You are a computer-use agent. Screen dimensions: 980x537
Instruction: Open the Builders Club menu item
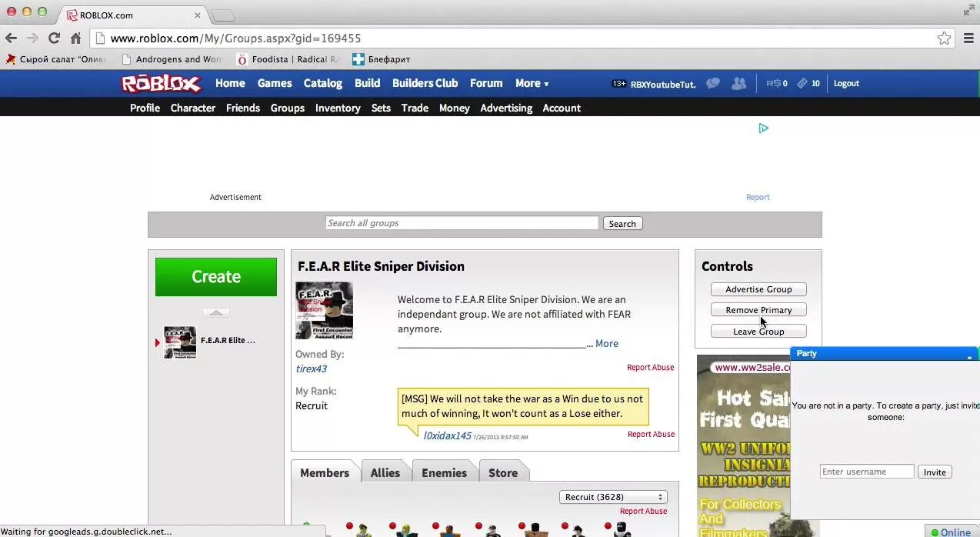pos(425,83)
